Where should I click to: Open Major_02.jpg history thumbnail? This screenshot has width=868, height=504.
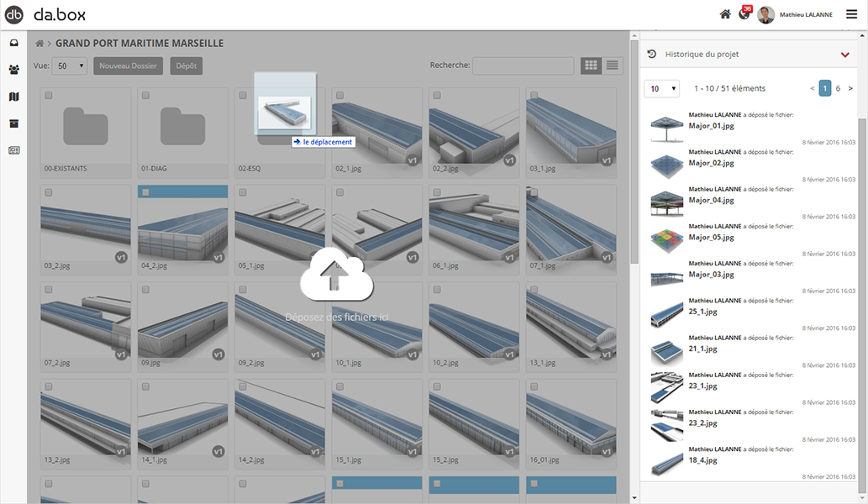click(x=666, y=165)
